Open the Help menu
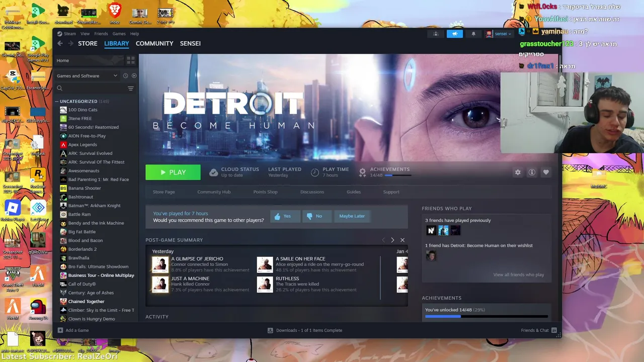This screenshot has height=362, width=644. click(x=134, y=34)
